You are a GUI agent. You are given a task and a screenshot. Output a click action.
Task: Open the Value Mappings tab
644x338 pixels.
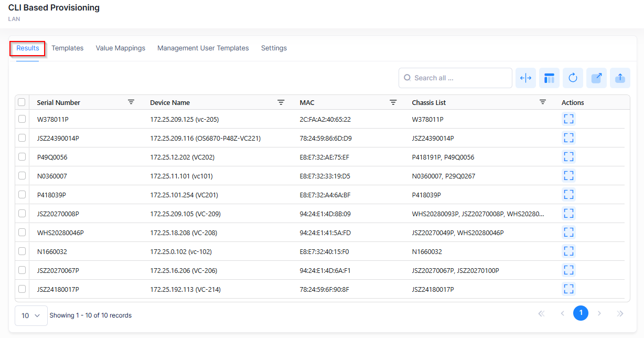120,48
